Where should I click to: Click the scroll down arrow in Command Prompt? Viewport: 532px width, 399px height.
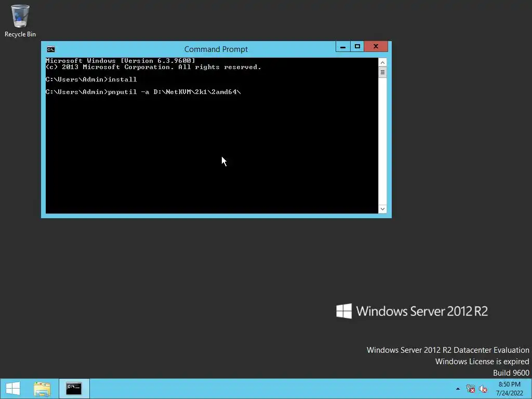[382, 209]
